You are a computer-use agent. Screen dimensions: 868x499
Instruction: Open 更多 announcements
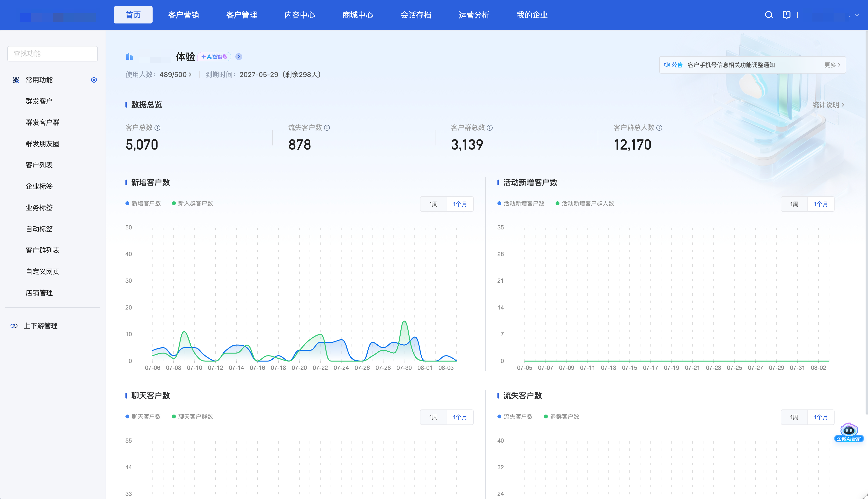(x=832, y=65)
